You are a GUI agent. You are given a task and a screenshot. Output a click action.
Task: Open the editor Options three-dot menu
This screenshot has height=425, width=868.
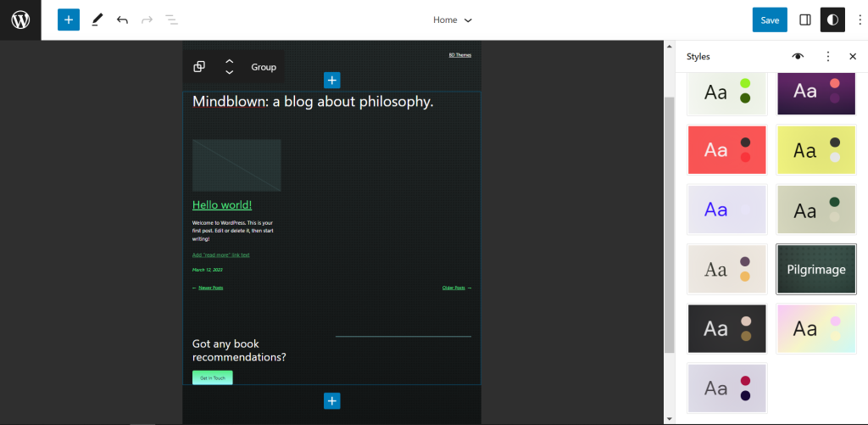point(860,20)
